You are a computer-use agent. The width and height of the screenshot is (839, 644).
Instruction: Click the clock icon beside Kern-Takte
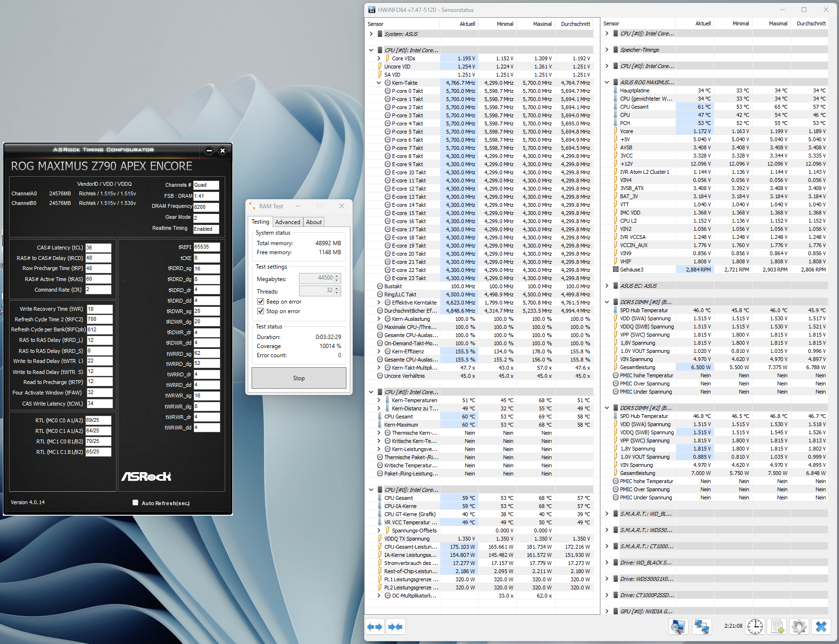coord(388,83)
